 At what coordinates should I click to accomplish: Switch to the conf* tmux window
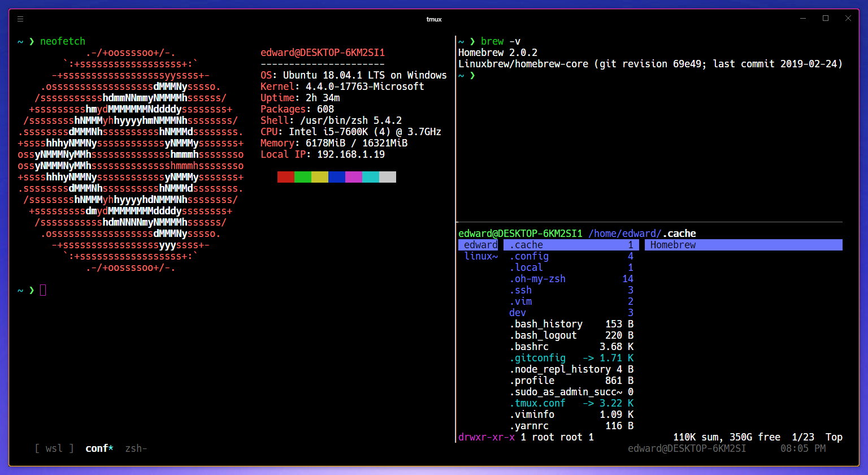coord(99,448)
